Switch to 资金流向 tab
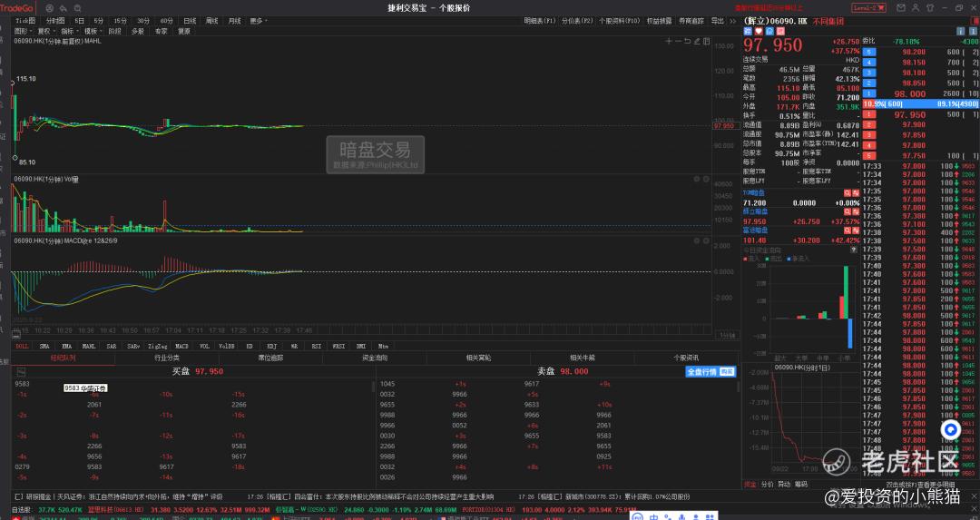This screenshot has width=980, height=520. tap(375, 358)
